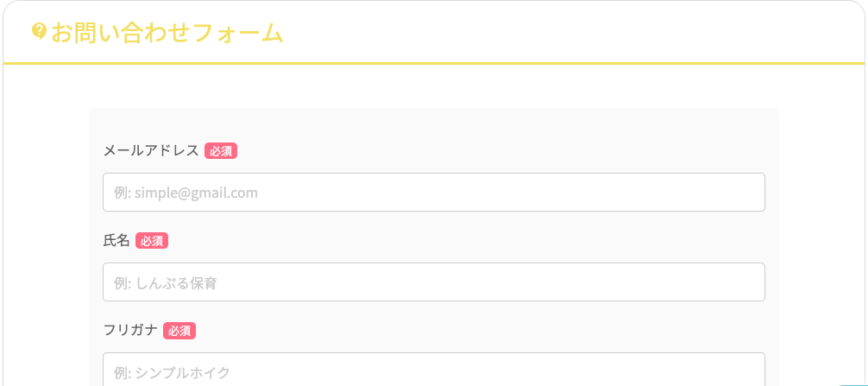The height and width of the screenshot is (386, 868).
Task: Click the 氏名 field label
Action: pyautogui.click(x=116, y=241)
